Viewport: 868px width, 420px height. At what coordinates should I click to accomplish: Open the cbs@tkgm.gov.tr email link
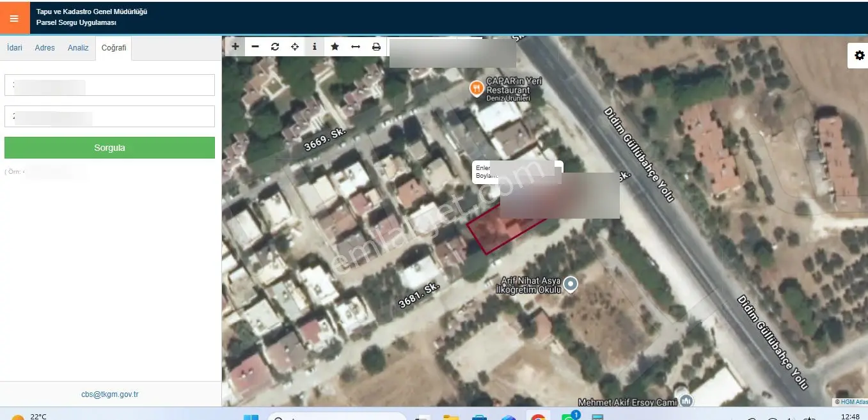[x=110, y=394]
